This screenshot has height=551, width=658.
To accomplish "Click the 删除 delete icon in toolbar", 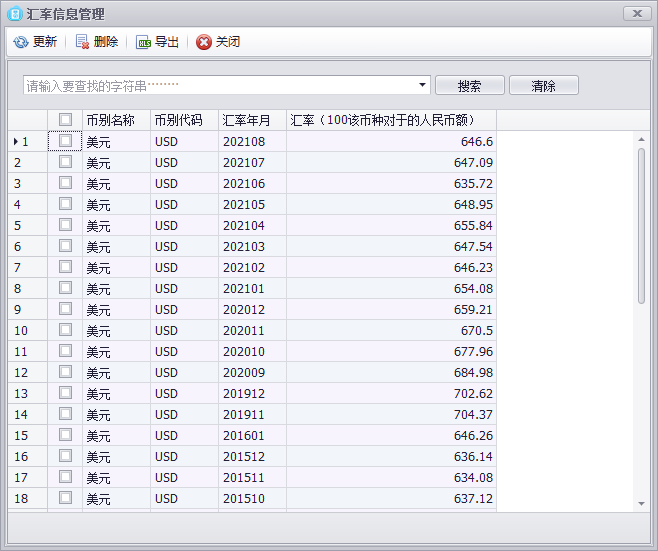I will pos(82,42).
